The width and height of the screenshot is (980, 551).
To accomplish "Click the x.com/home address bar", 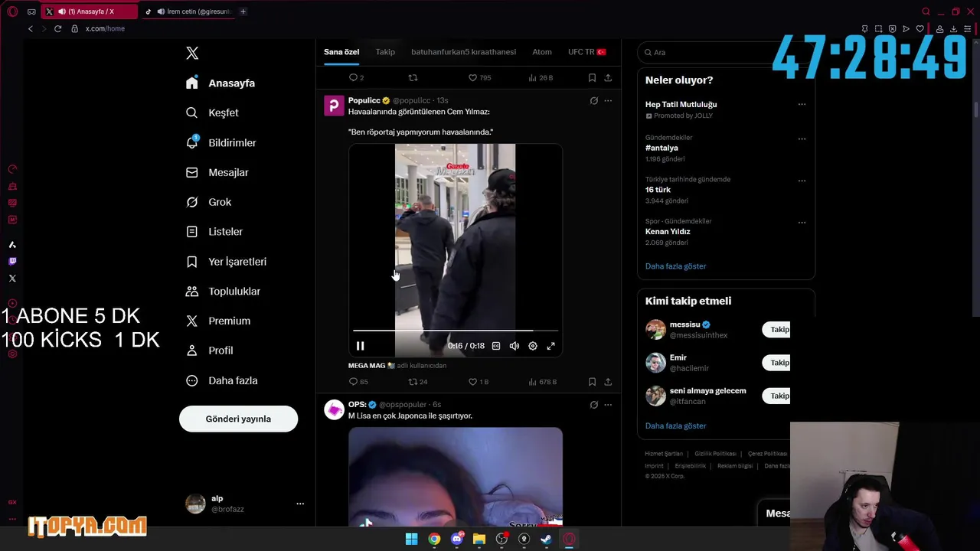I will pyautogui.click(x=105, y=28).
